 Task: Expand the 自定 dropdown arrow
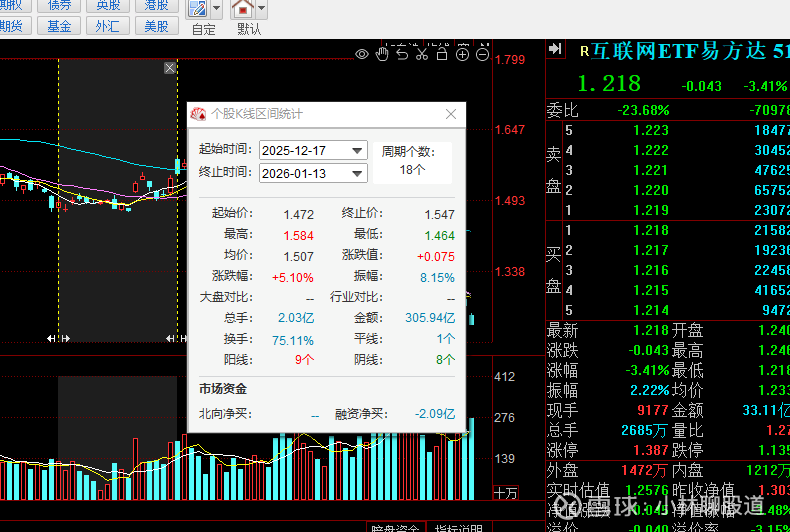(x=217, y=9)
